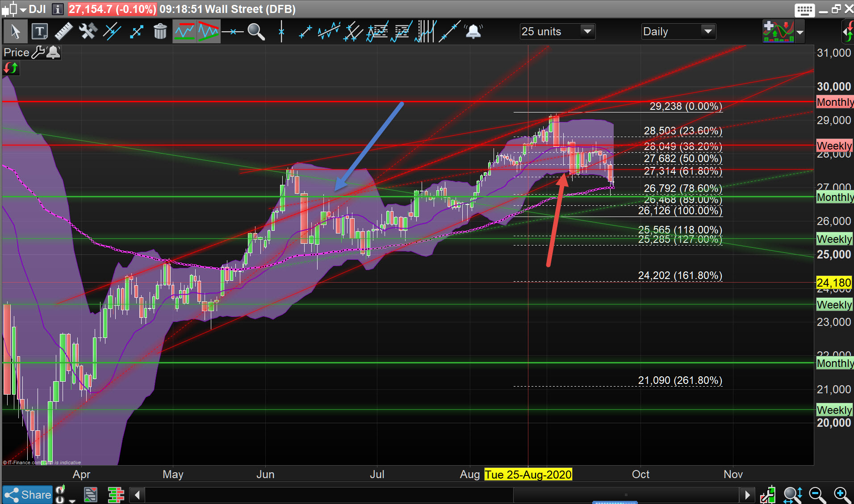This screenshot has width=854, height=504.
Task: Choose the text annotation tool
Action: [x=40, y=32]
